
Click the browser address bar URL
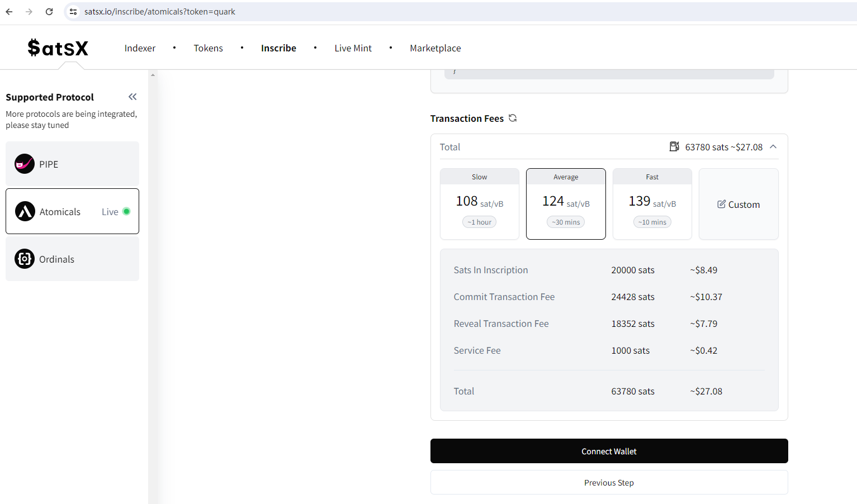(x=160, y=12)
